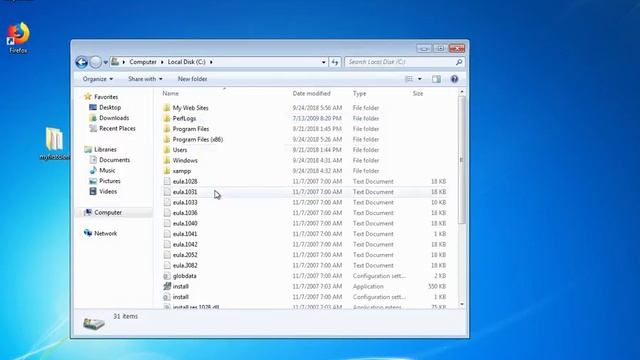The width and height of the screenshot is (640, 360).
Task: Open Desktop in Favorites
Action: [x=110, y=107]
